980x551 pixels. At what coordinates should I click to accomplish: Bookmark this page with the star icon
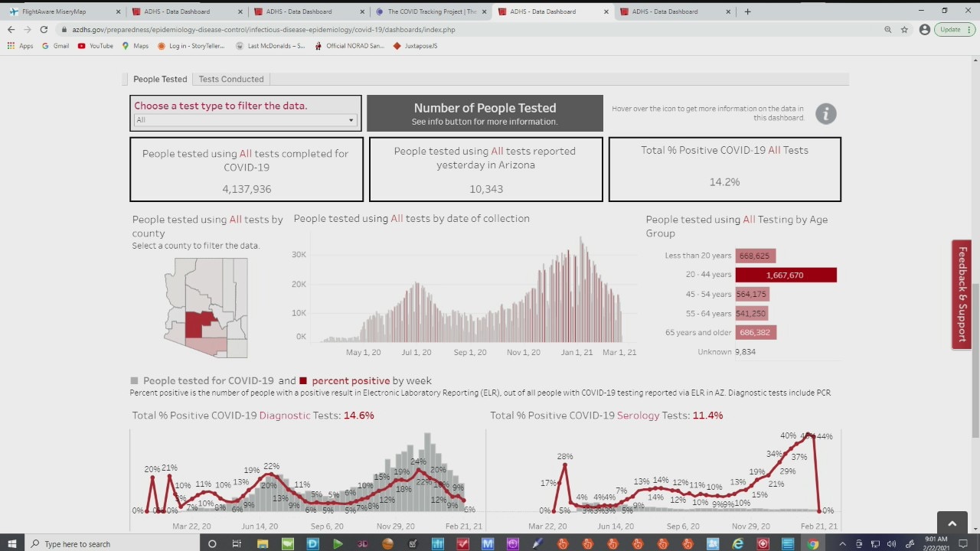904,29
